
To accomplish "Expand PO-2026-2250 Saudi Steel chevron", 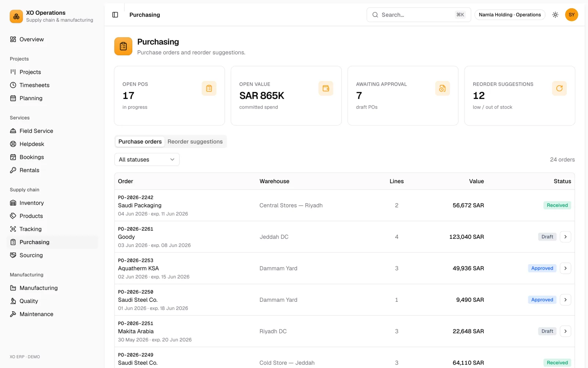I will point(565,300).
